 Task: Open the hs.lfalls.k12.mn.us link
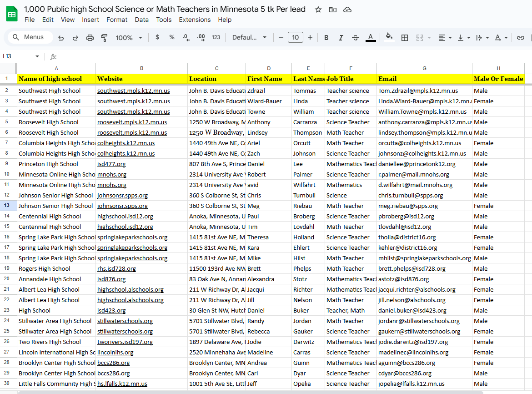(x=122, y=384)
